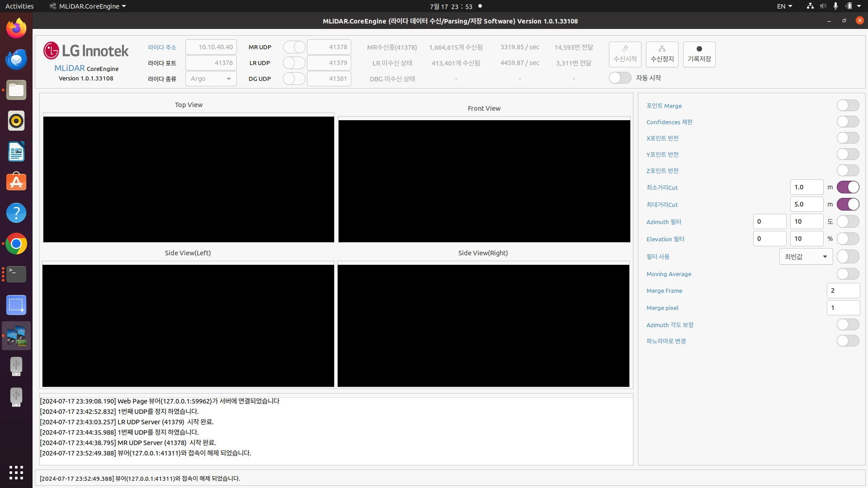This screenshot has height=488, width=868.
Task: Toggle Azimuth 각도 보정 switch
Action: (x=848, y=324)
